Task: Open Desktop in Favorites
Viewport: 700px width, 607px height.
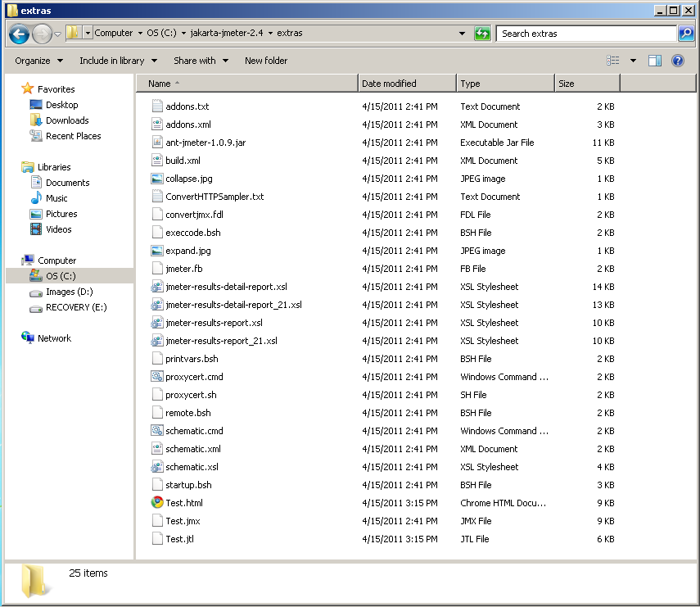Action: pos(61,105)
